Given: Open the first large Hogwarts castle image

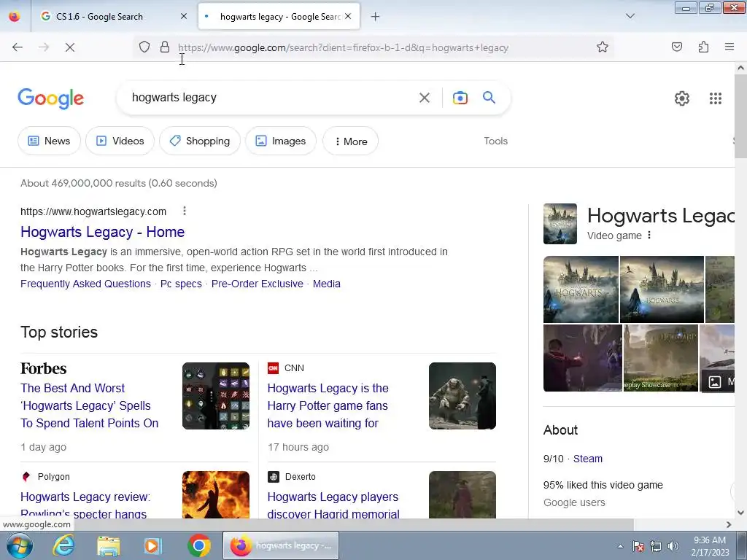Looking at the screenshot, I should click(x=581, y=289).
